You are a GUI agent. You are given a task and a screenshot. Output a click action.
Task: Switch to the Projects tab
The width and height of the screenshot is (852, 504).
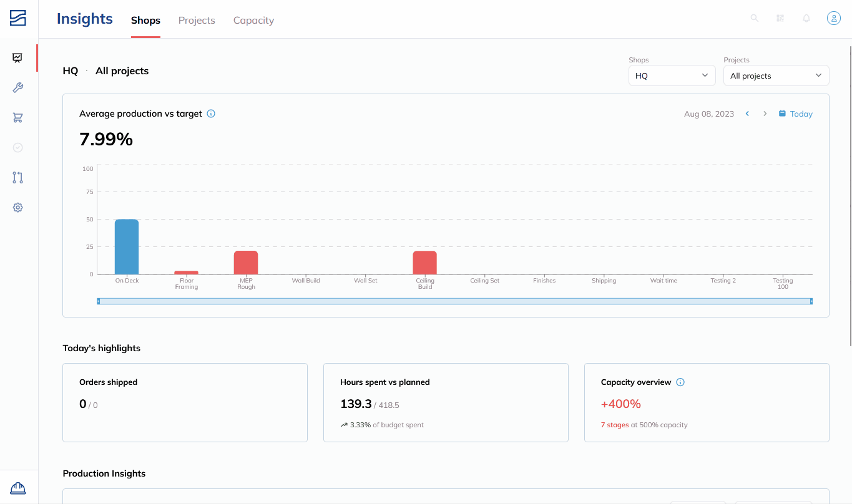pos(197,21)
